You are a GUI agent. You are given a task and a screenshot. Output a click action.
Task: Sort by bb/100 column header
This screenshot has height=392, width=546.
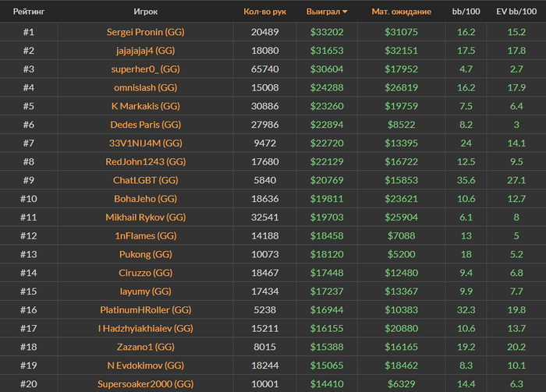pos(466,12)
